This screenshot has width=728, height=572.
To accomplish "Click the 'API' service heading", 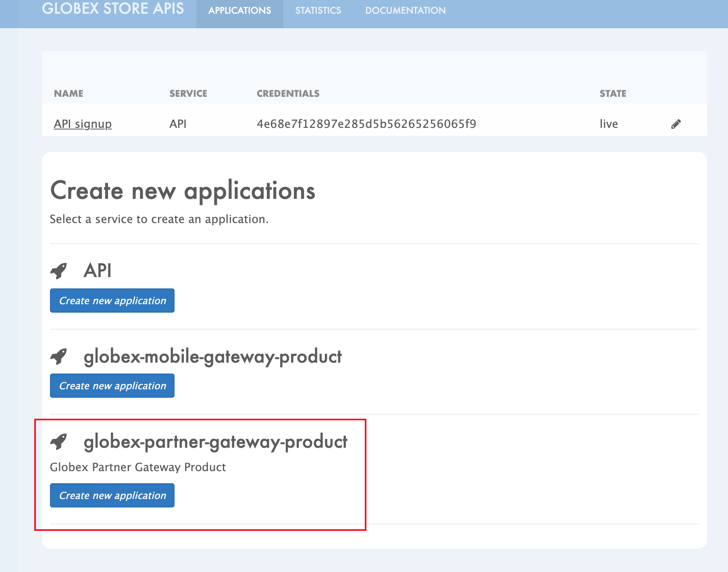I will pyautogui.click(x=98, y=270).
